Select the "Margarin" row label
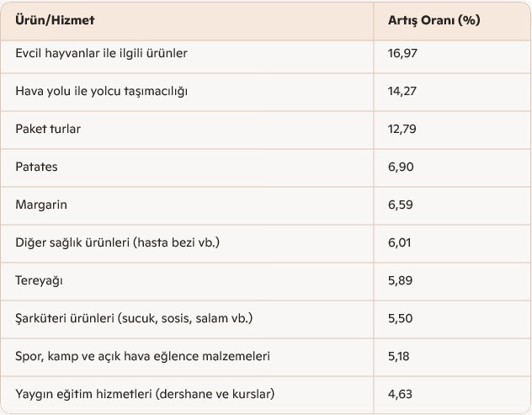Screen dimensions: 532x415 (40, 205)
